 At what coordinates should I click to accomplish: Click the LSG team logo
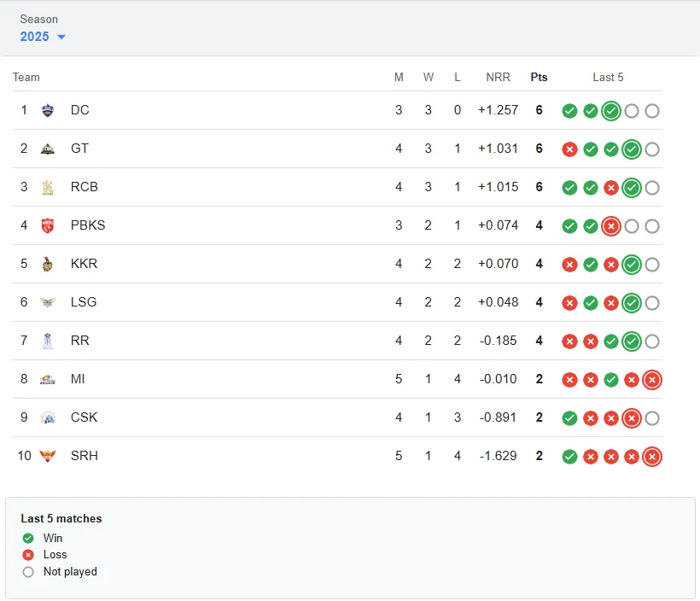coord(48,302)
